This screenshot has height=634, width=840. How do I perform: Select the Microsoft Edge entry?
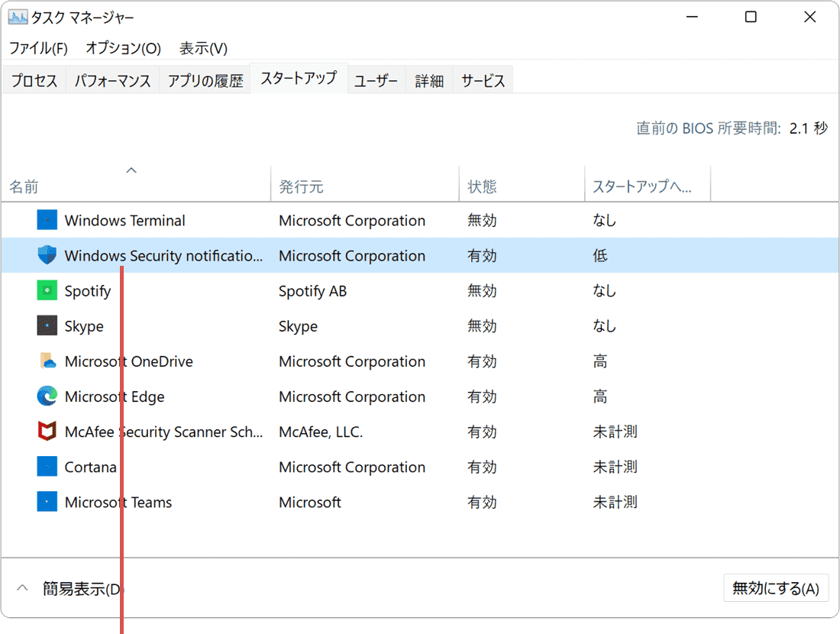tap(115, 396)
